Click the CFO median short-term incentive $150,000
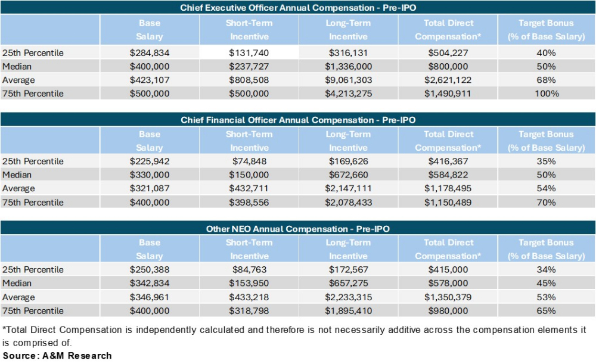Image resolution: width=596 pixels, height=364 pixels. click(x=249, y=175)
